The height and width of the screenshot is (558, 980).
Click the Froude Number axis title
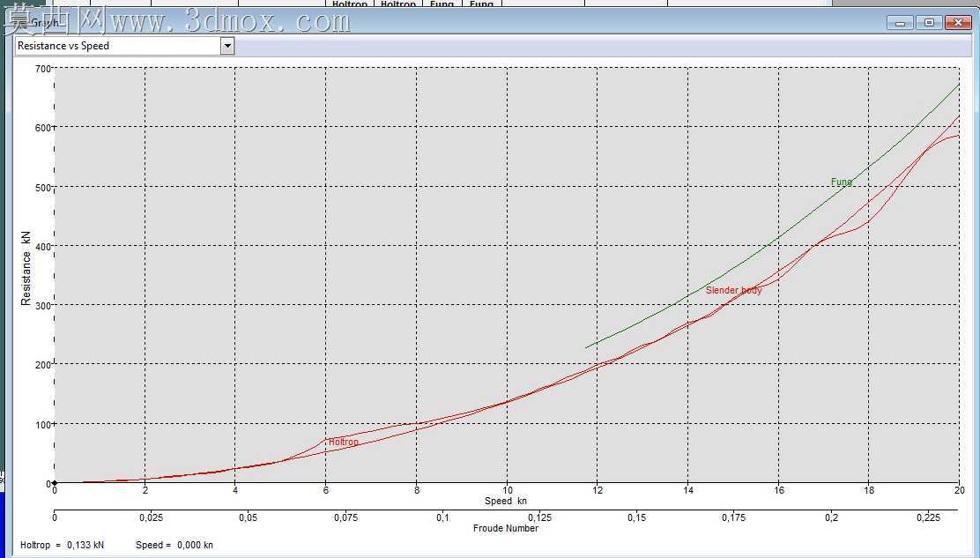pos(506,528)
